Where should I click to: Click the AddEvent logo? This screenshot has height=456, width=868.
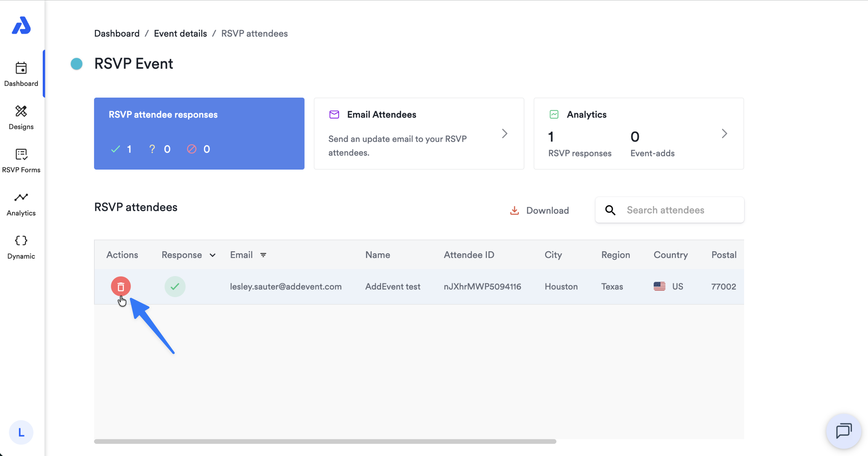pyautogui.click(x=21, y=26)
